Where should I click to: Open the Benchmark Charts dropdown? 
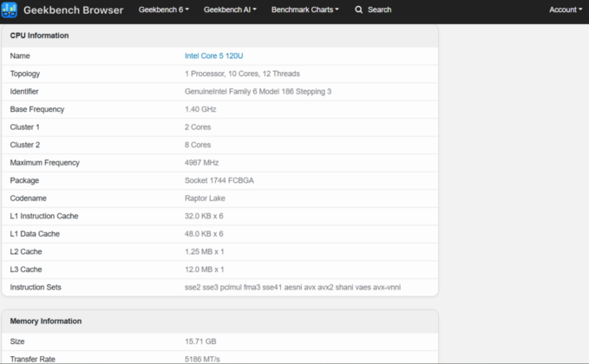[305, 10]
